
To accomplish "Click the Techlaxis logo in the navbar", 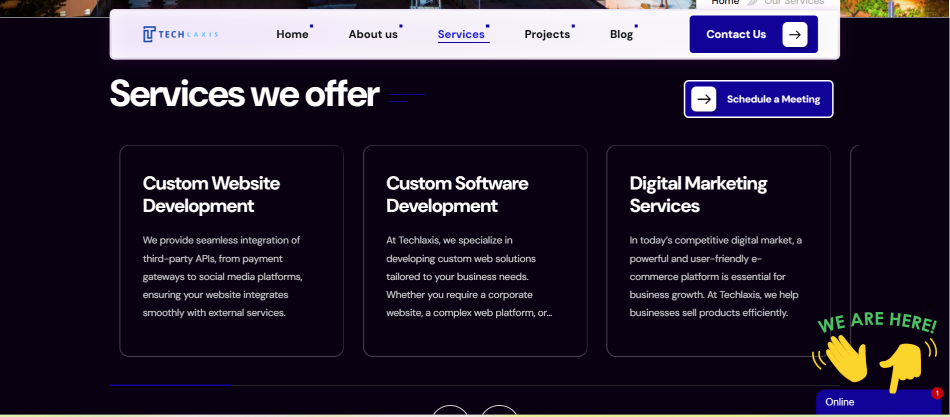I will coord(180,34).
